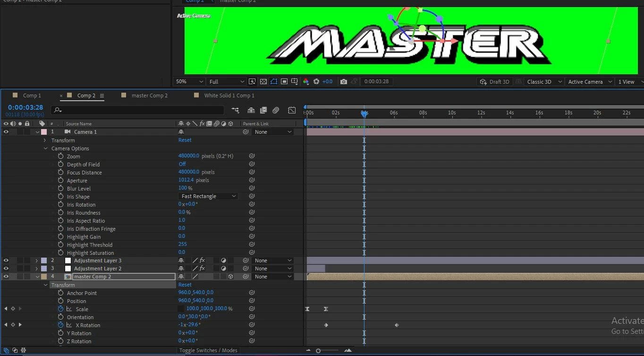This screenshot has height=356, width=644.
Task: Open the 50% magnification dropdown
Action: 189,82
